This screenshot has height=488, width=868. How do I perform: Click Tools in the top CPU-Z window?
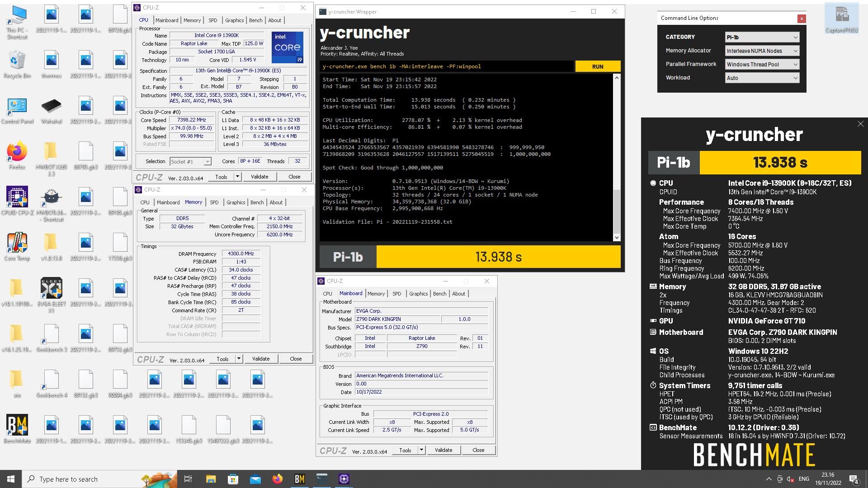click(x=221, y=177)
